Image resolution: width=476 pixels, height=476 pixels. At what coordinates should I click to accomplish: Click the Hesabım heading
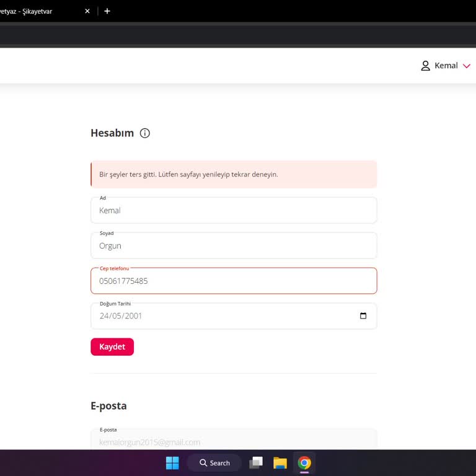pos(112,133)
